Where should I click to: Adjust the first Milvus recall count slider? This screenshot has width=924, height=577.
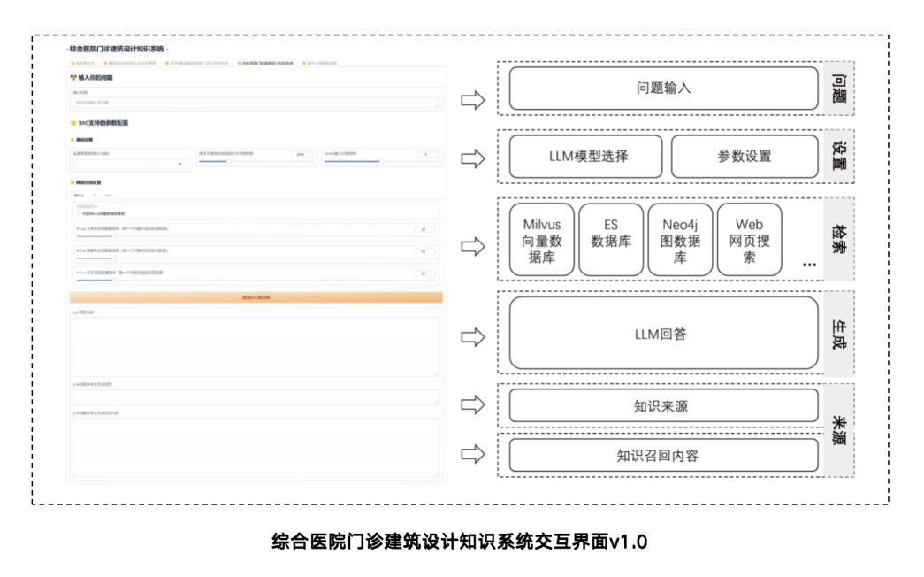(256, 236)
